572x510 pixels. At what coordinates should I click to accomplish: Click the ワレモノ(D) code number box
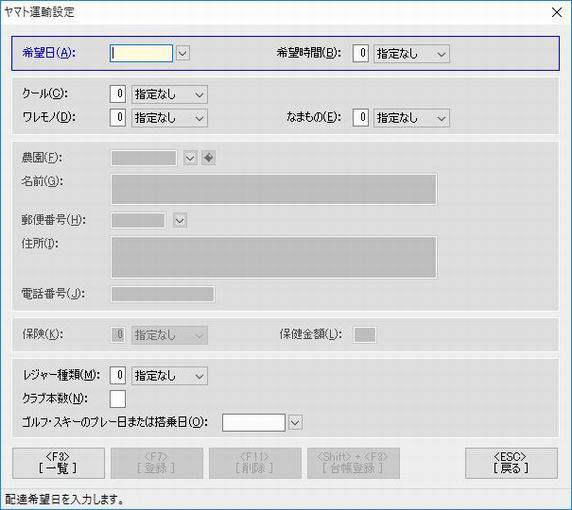[x=118, y=117]
